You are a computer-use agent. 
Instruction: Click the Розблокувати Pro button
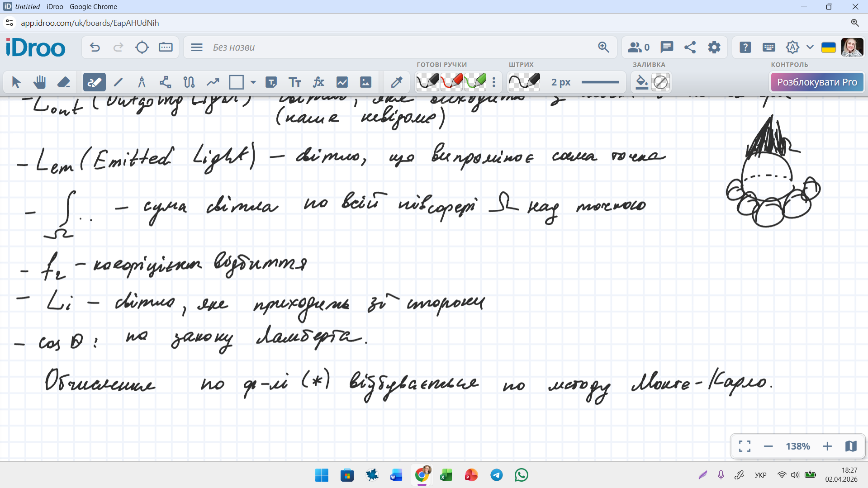[817, 82]
